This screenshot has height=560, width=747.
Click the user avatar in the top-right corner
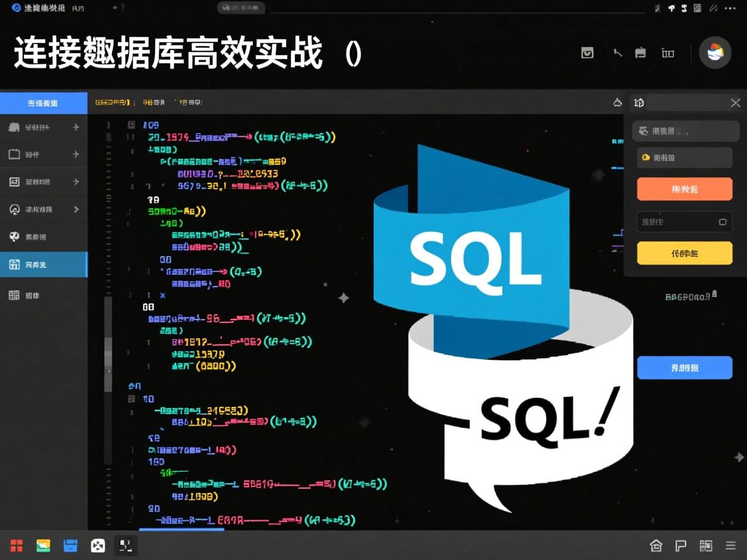[x=715, y=53]
